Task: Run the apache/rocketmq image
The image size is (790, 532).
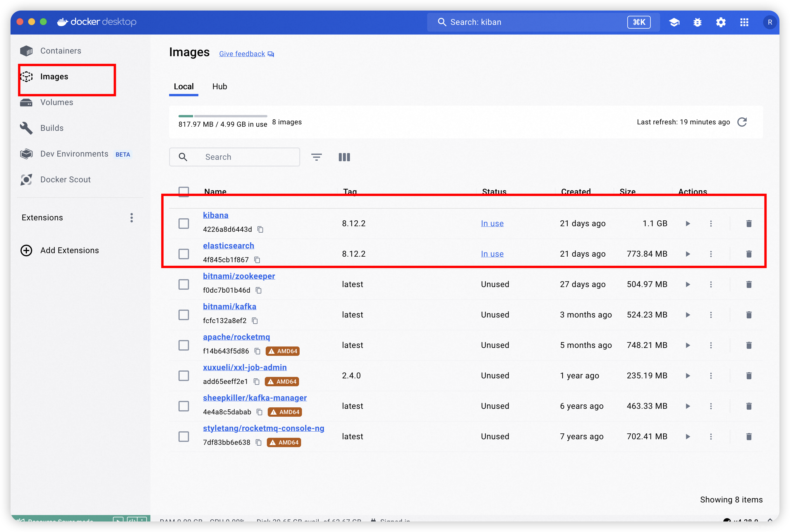Action: [688, 345]
